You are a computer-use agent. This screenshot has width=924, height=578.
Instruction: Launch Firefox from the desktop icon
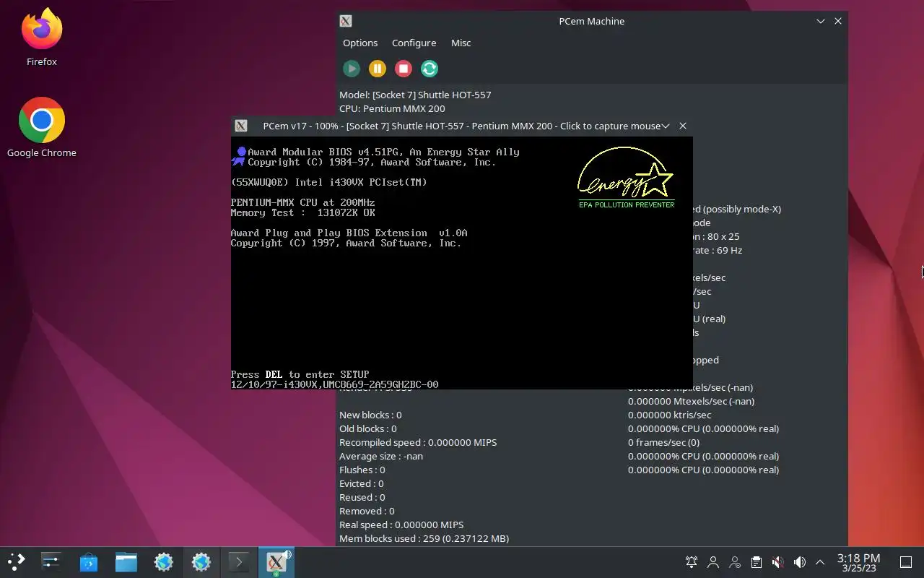coord(42,38)
